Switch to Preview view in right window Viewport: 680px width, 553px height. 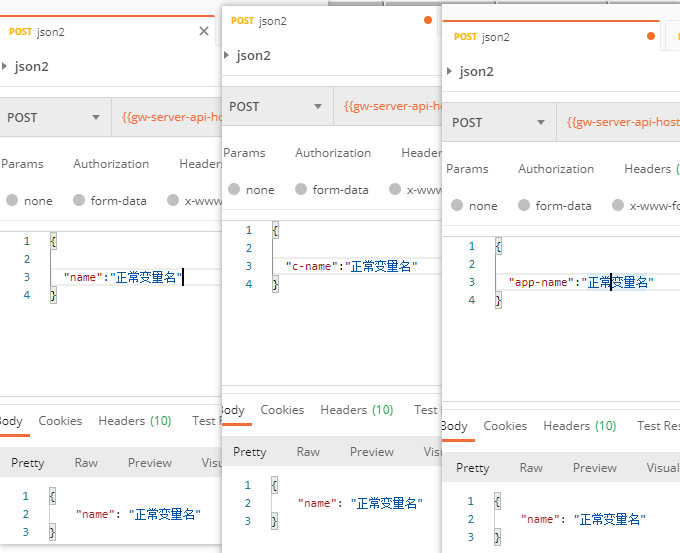(x=595, y=468)
